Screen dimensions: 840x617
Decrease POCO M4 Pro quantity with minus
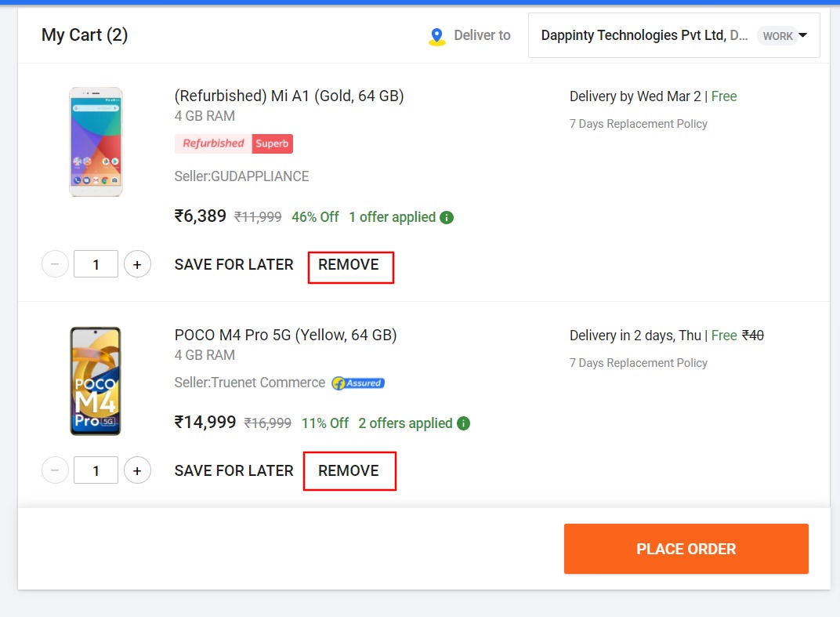(55, 470)
